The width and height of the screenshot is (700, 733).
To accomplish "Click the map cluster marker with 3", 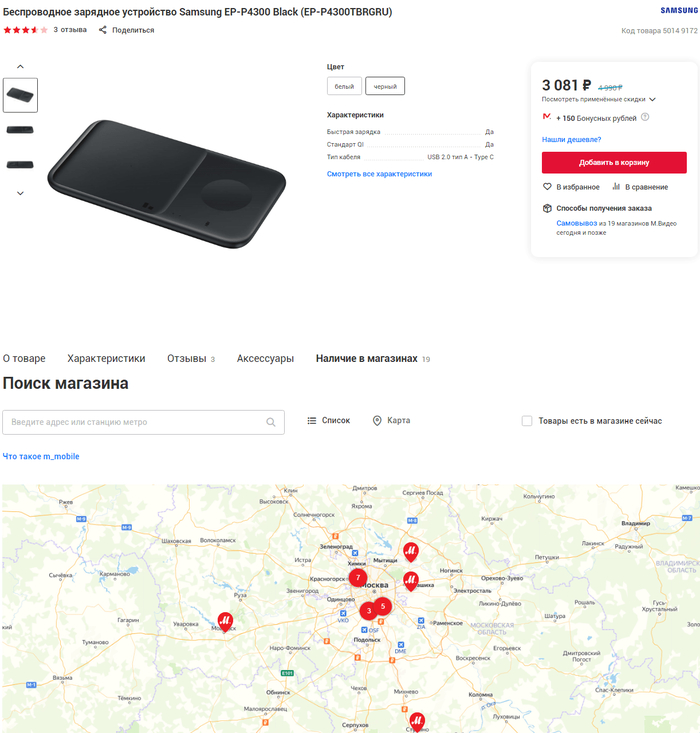I will (368, 611).
